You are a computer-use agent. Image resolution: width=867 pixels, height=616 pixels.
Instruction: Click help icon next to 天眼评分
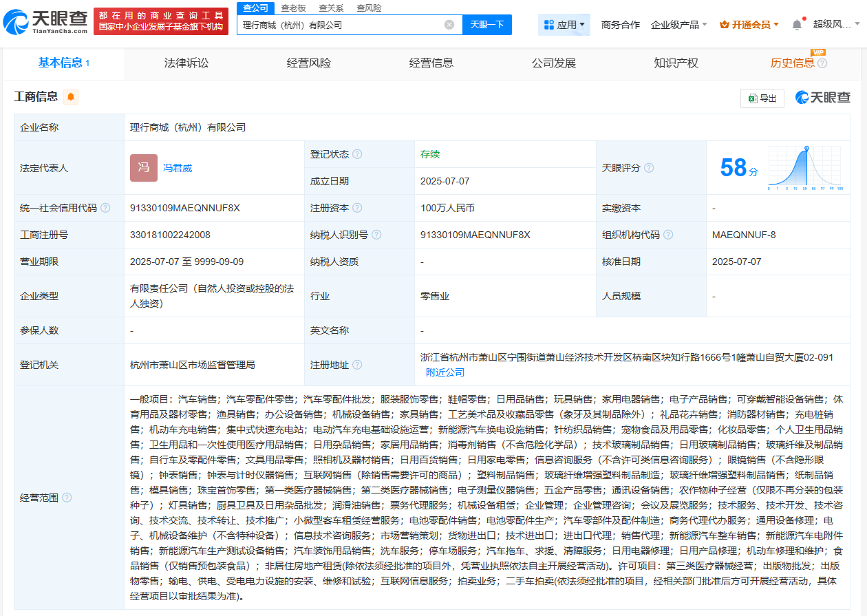coord(649,168)
